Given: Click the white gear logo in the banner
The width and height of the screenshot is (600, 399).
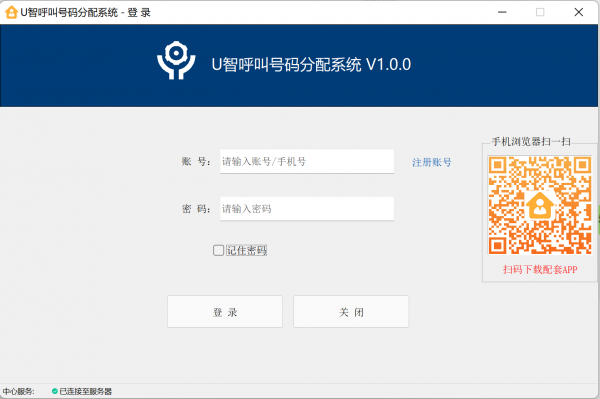Looking at the screenshot, I should 176,60.
